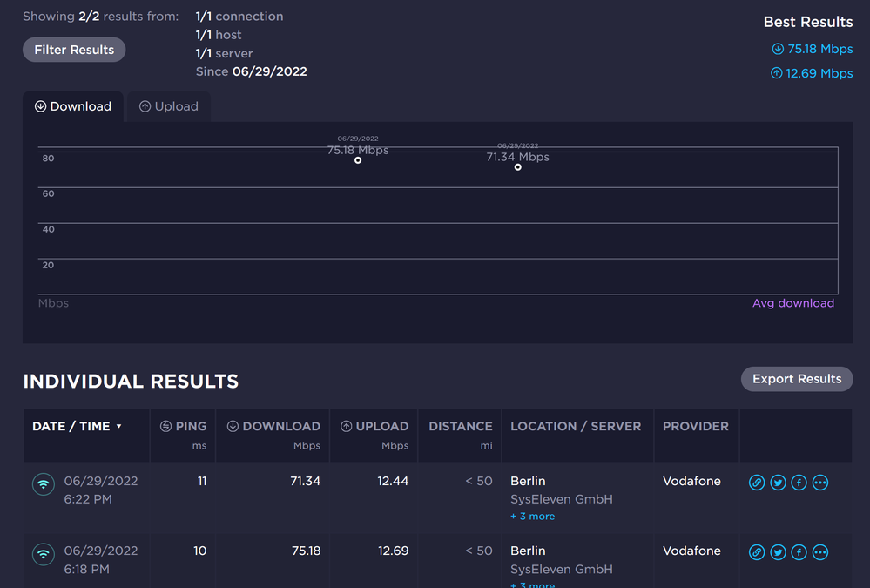Expand '+ 3 more' servers for 6:18 PM result
Screen dimensions: 870x588
click(533, 585)
